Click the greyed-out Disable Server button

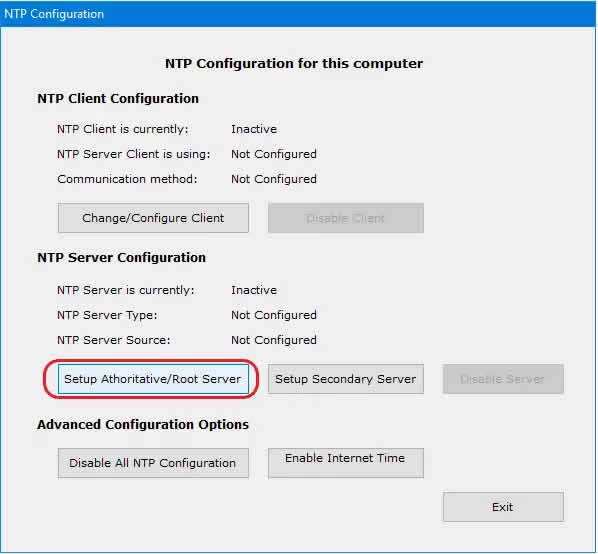coord(503,379)
